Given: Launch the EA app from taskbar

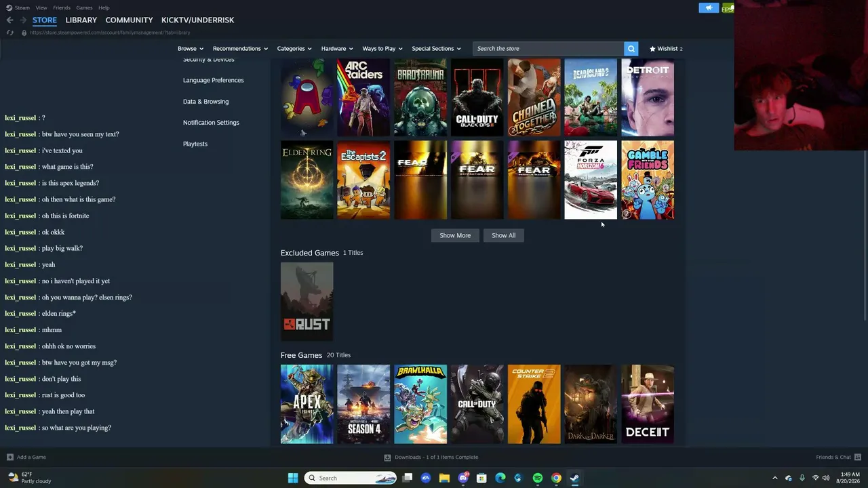Looking at the screenshot, I should click(x=426, y=478).
